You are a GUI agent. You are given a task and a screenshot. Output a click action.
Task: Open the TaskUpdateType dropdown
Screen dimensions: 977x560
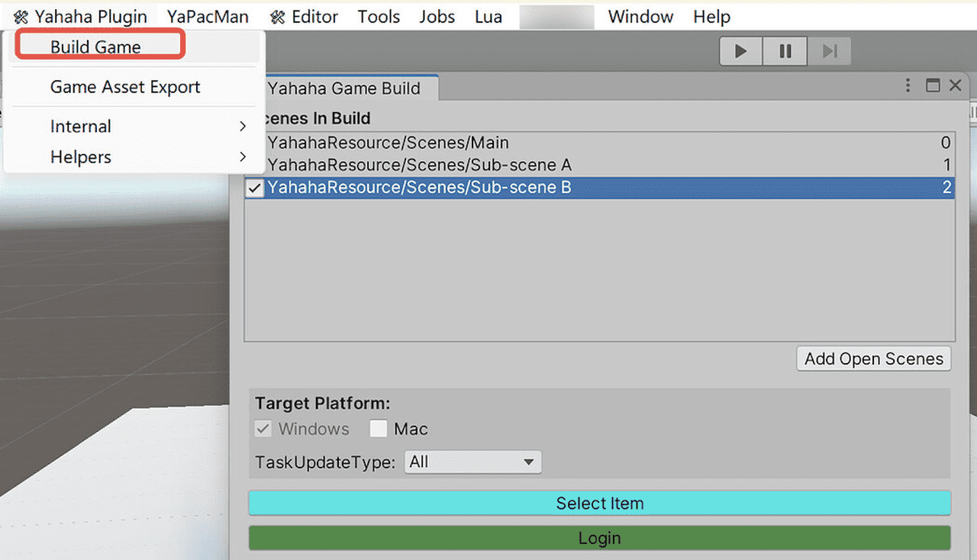pos(472,462)
